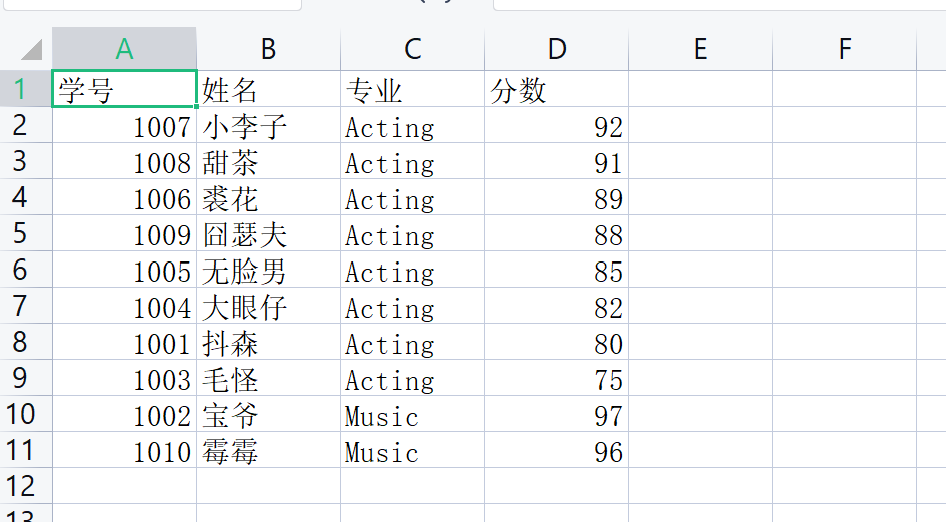Click the 分数 header cell

coord(556,90)
